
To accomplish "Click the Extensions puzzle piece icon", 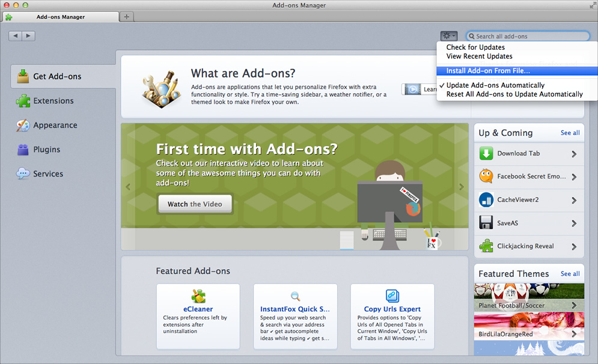I will [x=23, y=101].
